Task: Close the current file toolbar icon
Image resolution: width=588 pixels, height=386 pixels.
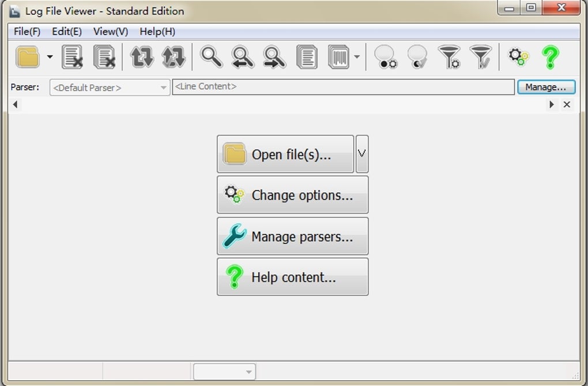Action: (72, 57)
